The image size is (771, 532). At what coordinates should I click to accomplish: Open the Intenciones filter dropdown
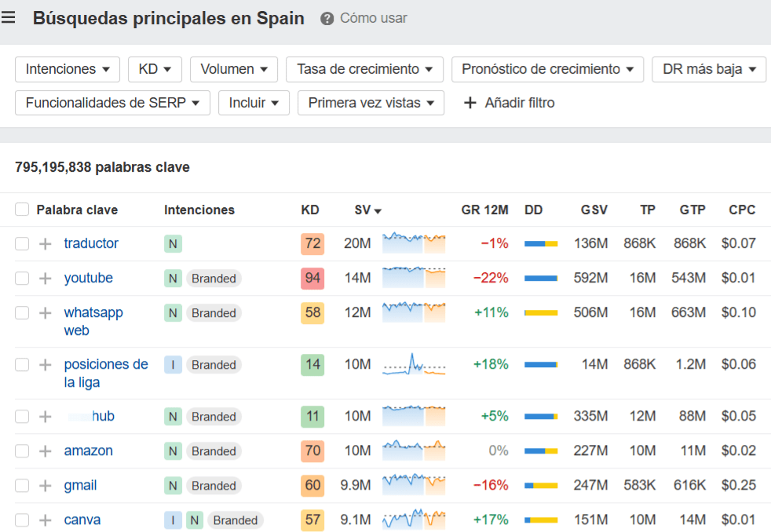(x=67, y=69)
